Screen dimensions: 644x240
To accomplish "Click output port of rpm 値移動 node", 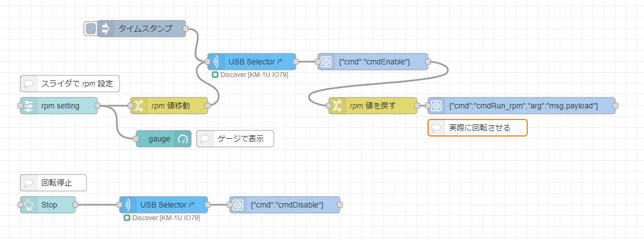I will tap(207, 106).
